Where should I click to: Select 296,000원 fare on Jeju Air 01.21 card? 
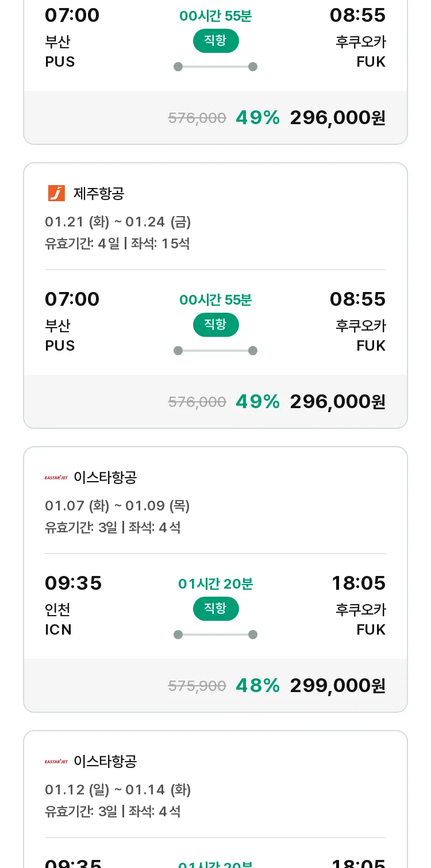coord(337,401)
